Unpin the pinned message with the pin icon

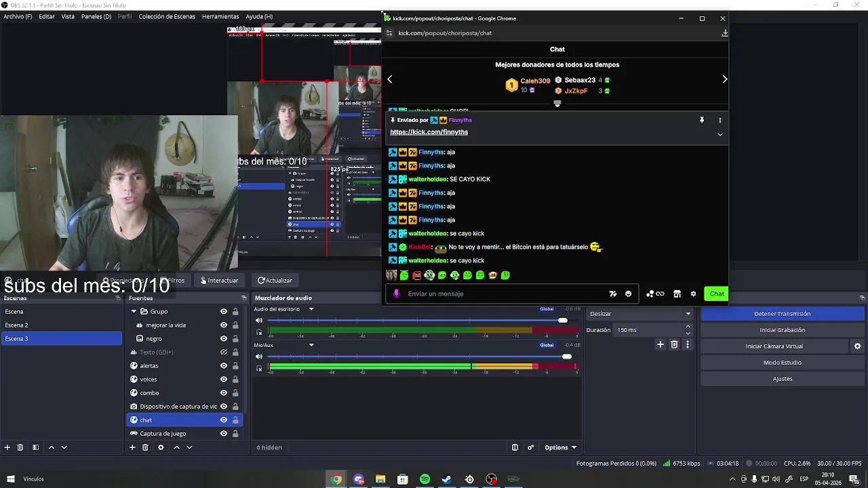pos(702,120)
